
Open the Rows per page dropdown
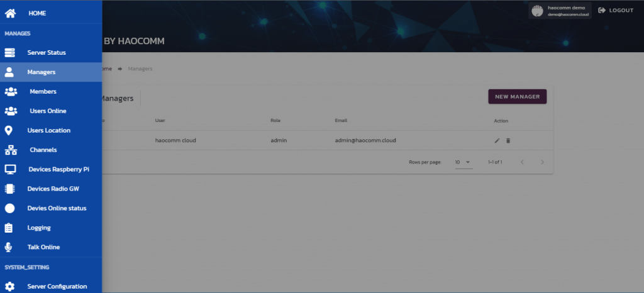pyautogui.click(x=464, y=162)
